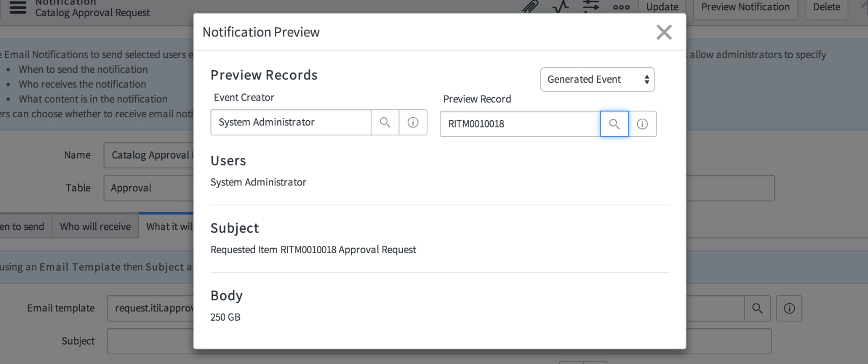Click the Body text 250 GB

click(x=226, y=317)
